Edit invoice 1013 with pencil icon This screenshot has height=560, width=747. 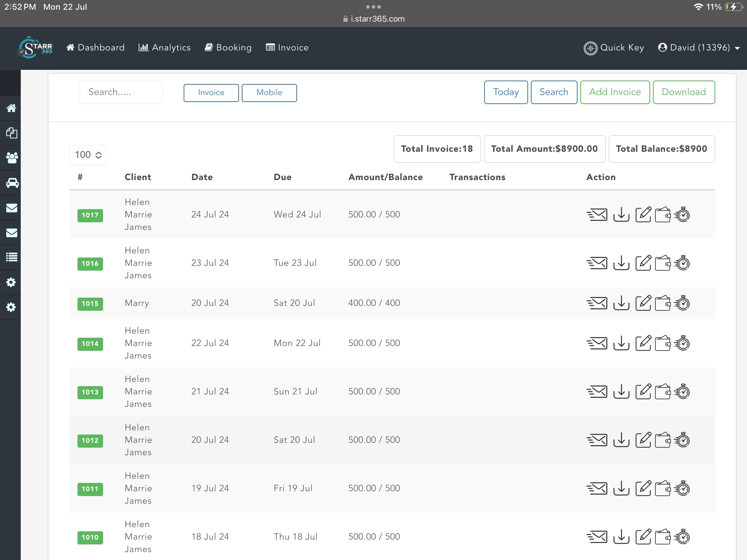pyautogui.click(x=643, y=392)
